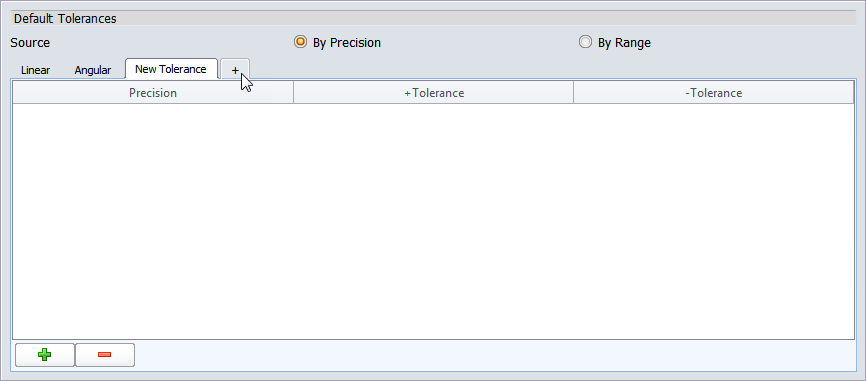The height and width of the screenshot is (381, 866).
Task: Click the Source label
Action: click(x=30, y=43)
